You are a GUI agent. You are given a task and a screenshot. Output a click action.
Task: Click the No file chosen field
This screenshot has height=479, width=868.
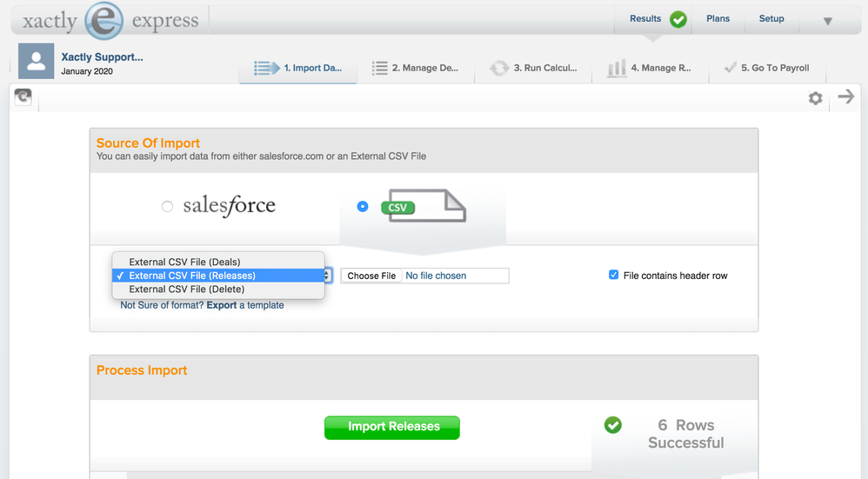pyautogui.click(x=436, y=276)
